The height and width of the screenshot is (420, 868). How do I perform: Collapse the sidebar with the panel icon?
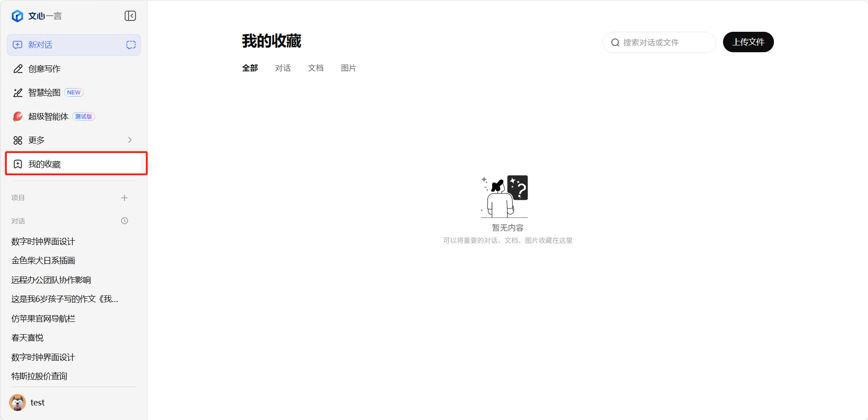pos(130,16)
